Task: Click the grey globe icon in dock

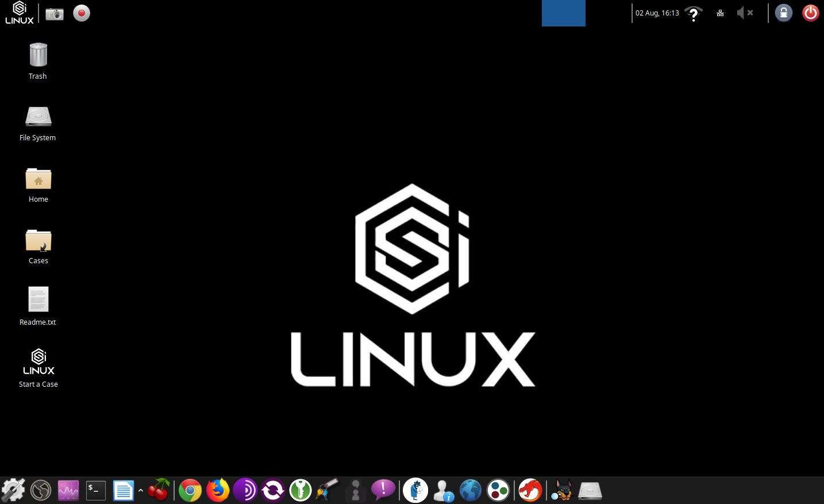Action: [41, 490]
